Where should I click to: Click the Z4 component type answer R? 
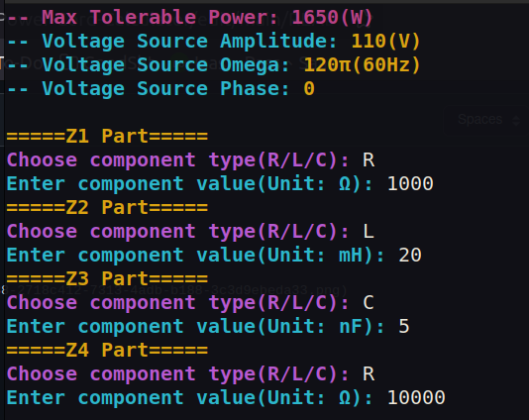(x=369, y=374)
